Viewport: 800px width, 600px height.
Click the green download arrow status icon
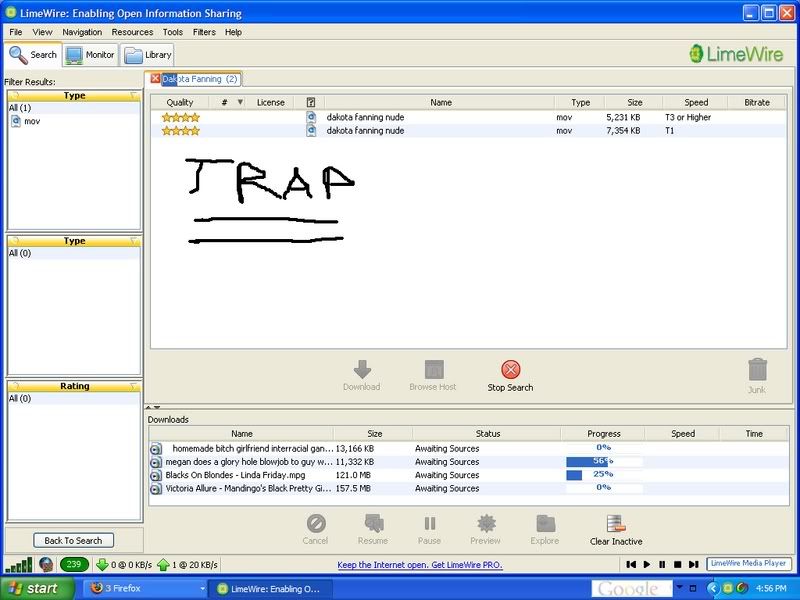pyautogui.click(x=102, y=565)
